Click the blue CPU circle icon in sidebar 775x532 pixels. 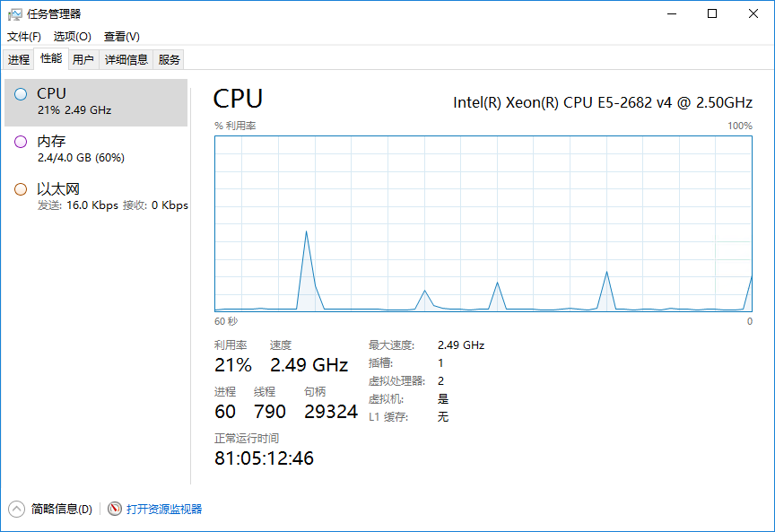coord(21,94)
